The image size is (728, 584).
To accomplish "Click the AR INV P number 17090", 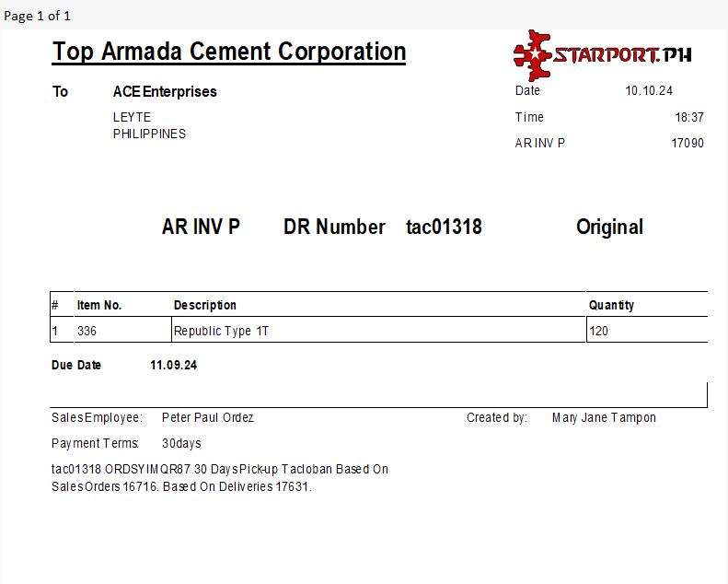I will click(688, 143).
